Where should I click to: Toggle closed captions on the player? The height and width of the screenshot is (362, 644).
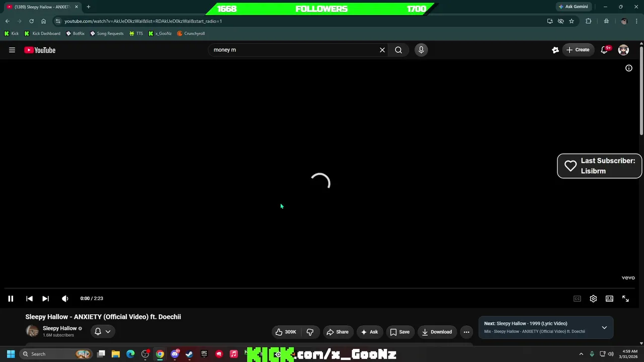pyautogui.click(x=577, y=299)
